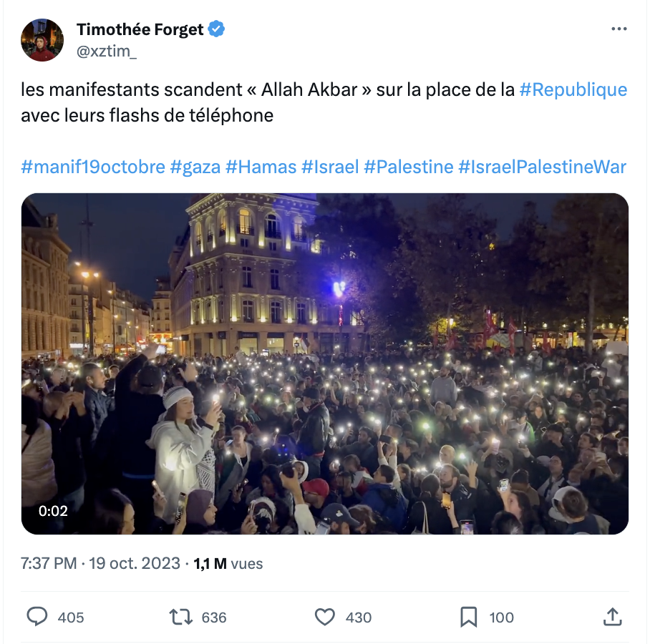Open the #IsraelPalestineWar hashtag
This screenshot has height=644, width=650.
542,167
